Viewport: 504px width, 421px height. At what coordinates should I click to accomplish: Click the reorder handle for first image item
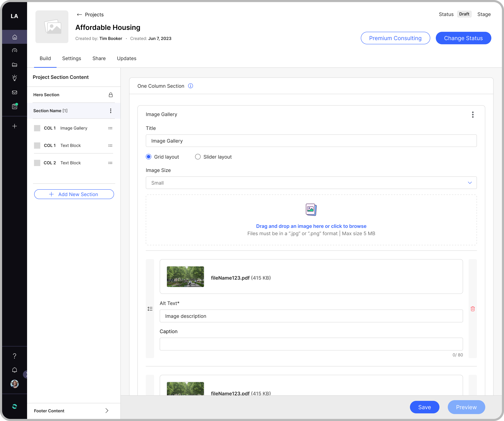pyautogui.click(x=150, y=309)
